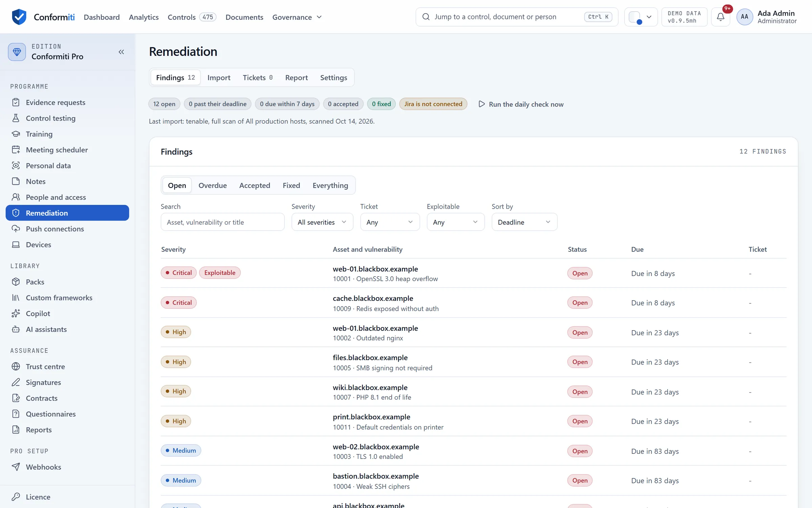Click the Devices laptop icon
Image resolution: width=812 pixels, height=508 pixels.
[16, 245]
